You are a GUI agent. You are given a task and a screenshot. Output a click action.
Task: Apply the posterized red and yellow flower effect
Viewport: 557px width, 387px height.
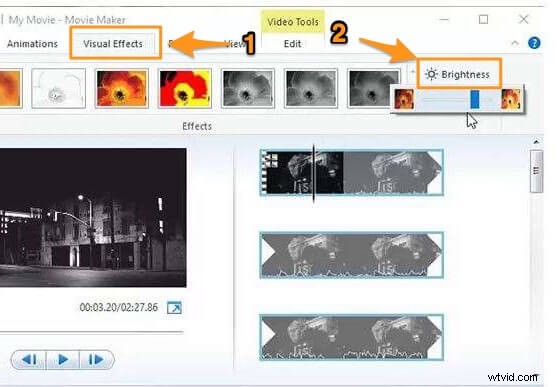coord(185,88)
